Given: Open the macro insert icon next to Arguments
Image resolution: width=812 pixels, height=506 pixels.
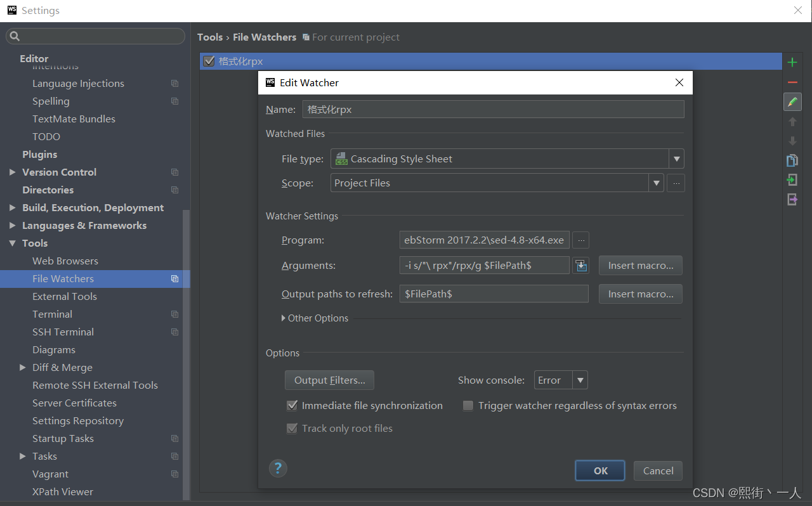Looking at the screenshot, I should [x=580, y=265].
